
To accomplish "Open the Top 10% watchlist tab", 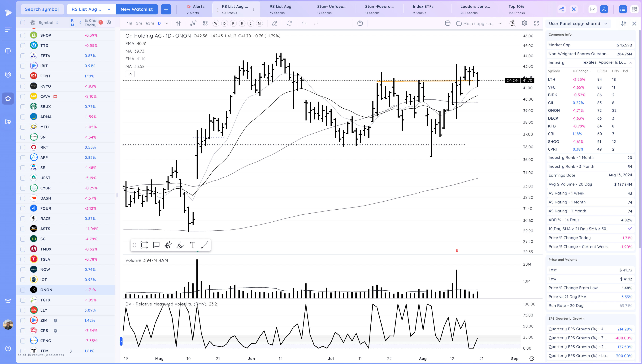I will point(516,9).
